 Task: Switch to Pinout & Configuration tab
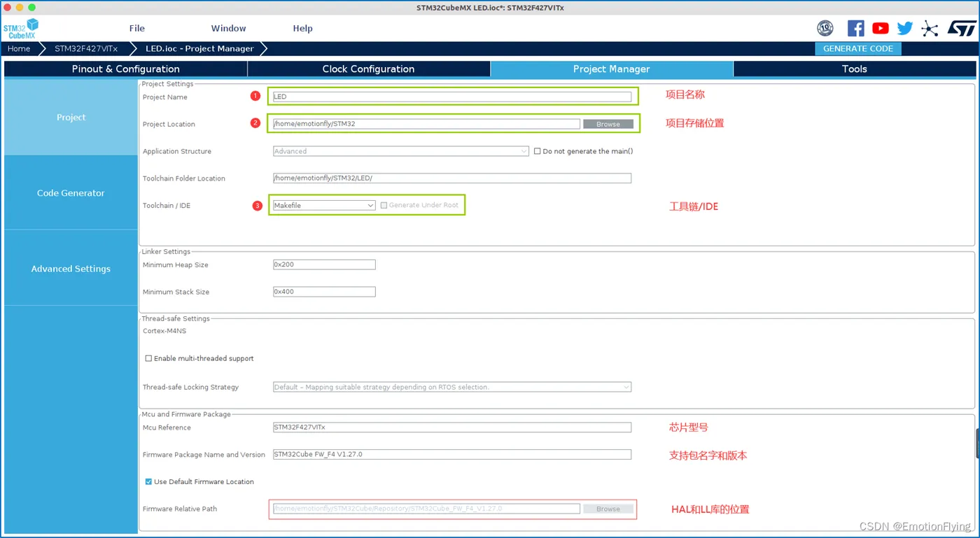point(126,69)
